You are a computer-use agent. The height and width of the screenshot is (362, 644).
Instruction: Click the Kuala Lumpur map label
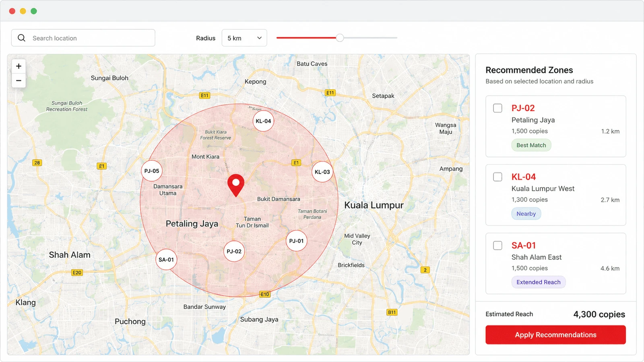[374, 205]
